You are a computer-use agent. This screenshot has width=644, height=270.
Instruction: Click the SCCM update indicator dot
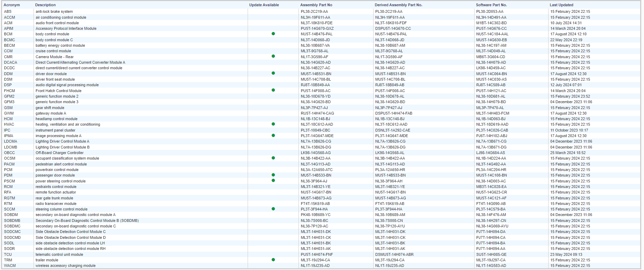[x=273, y=209]
